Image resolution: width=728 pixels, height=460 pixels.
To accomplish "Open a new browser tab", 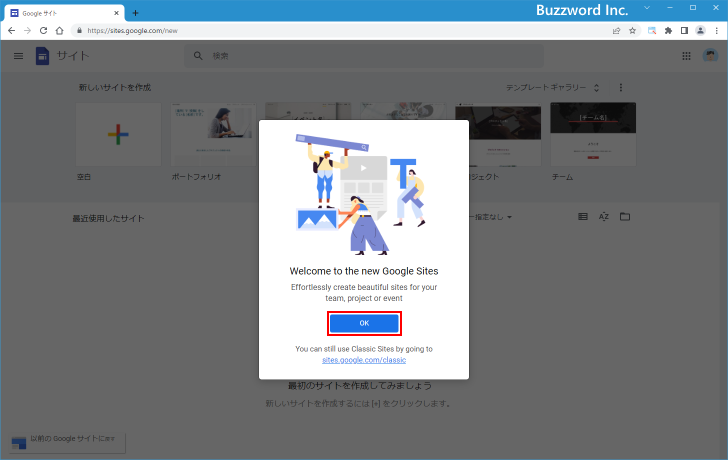I will (x=135, y=13).
